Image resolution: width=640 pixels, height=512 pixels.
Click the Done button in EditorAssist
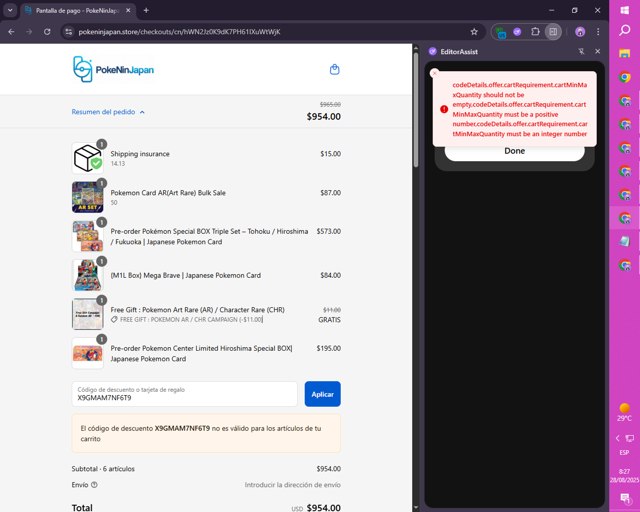[x=514, y=151]
